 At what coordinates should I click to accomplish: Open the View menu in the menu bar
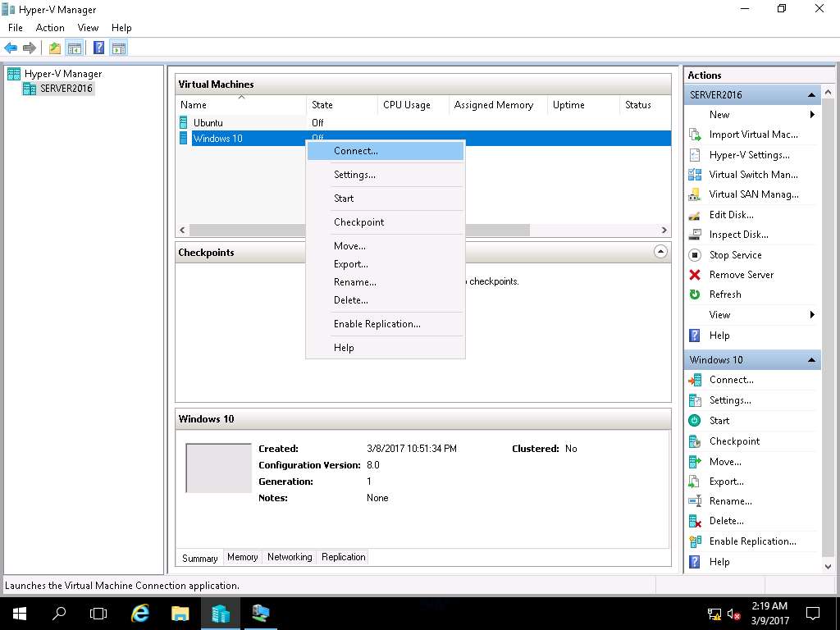(88, 28)
